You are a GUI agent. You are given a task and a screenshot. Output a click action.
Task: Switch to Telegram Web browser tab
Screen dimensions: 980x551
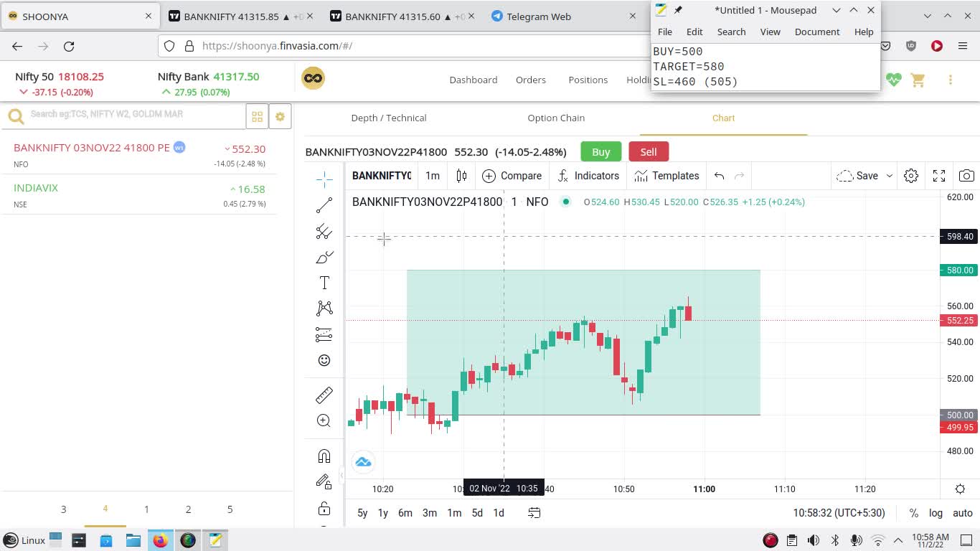563,16
